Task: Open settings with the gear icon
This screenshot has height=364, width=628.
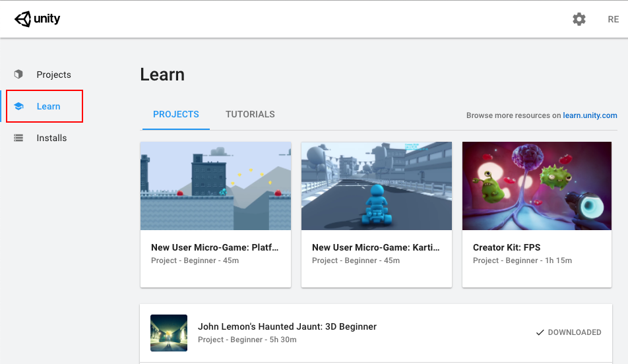Action: [579, 19]
